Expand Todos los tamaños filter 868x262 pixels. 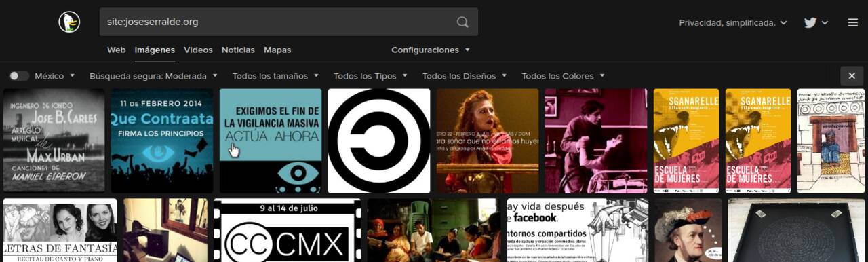click(275, 76)
